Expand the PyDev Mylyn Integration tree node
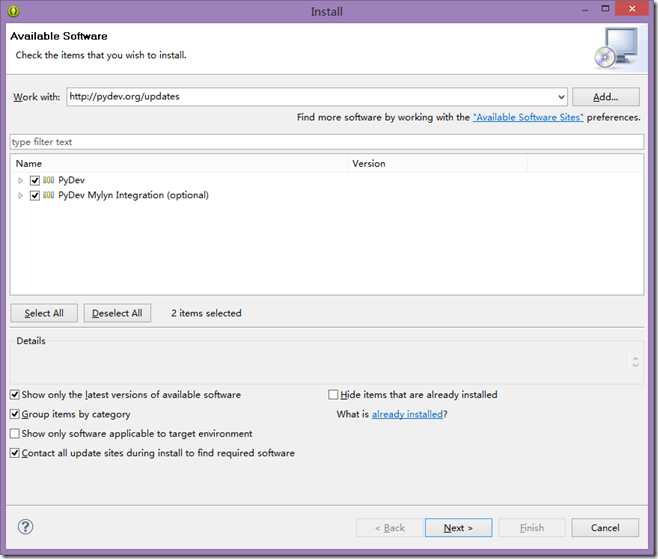The width and height of the screenshot is (658, 559). tap(20, 195)
